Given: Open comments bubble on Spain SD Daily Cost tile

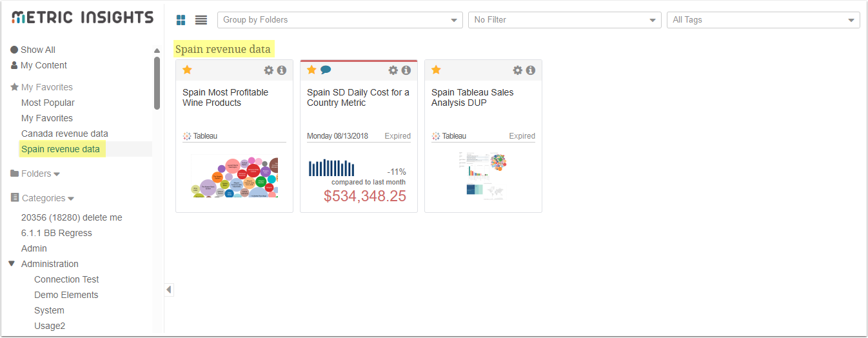Looking at the screenshot, I should (x=326, y=70).
